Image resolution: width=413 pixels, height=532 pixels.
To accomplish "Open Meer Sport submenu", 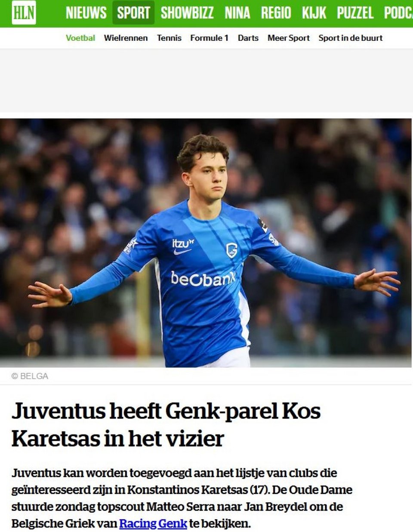I will click(289, 38).
